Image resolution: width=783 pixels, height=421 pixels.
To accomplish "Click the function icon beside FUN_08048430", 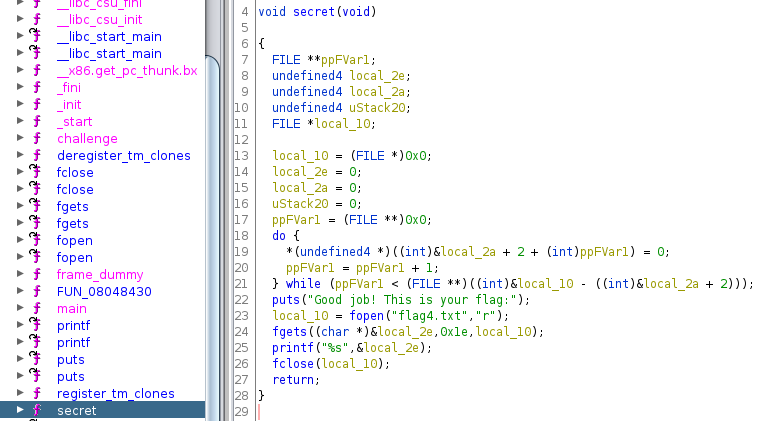I will coord(37,291).
